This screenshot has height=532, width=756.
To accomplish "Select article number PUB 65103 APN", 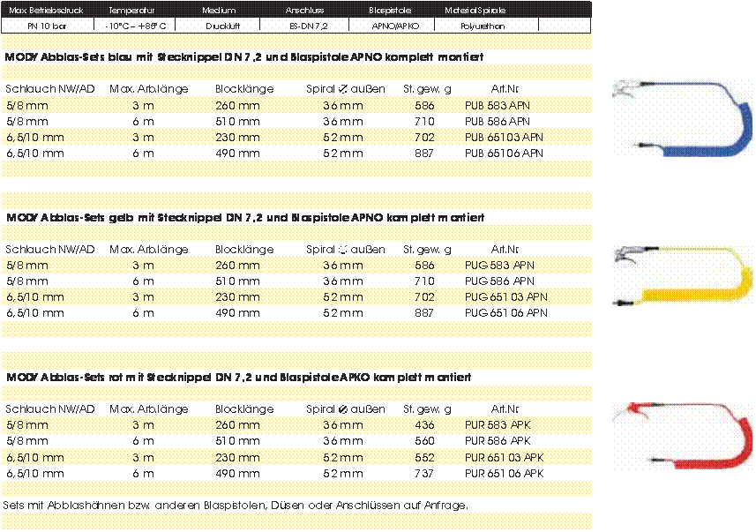I will tap(504, 138).
